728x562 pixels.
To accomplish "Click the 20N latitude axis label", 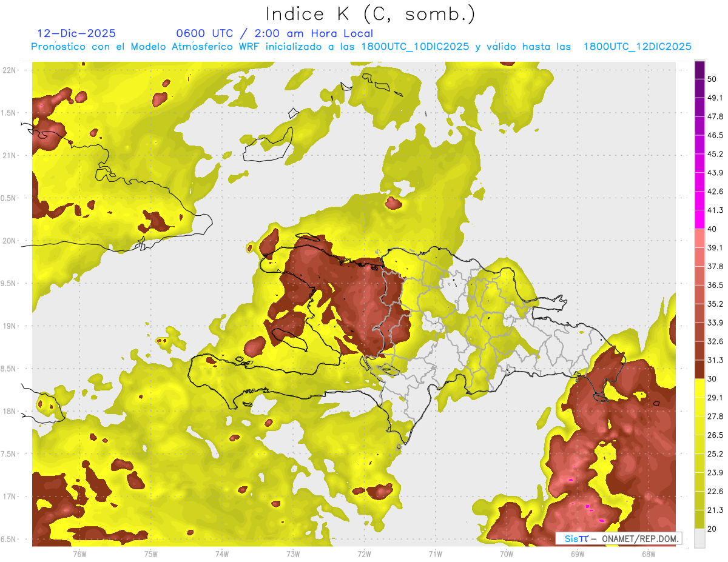I will point(9,241).
